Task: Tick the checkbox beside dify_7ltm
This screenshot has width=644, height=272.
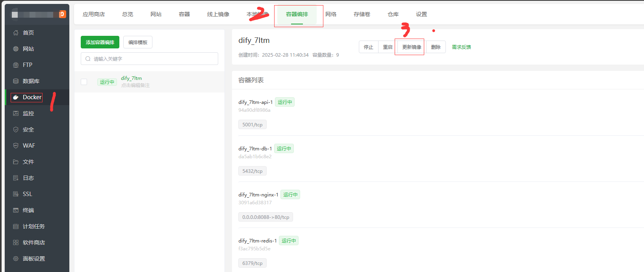Action: tap(84, 82)
